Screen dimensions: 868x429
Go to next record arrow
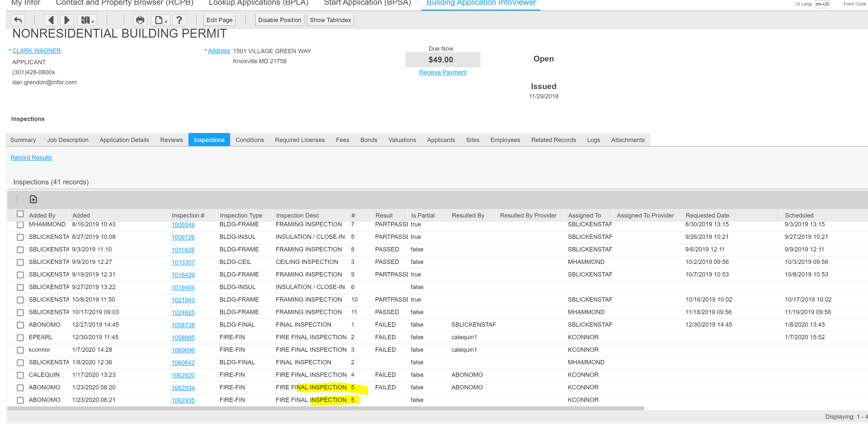[67, 20]
